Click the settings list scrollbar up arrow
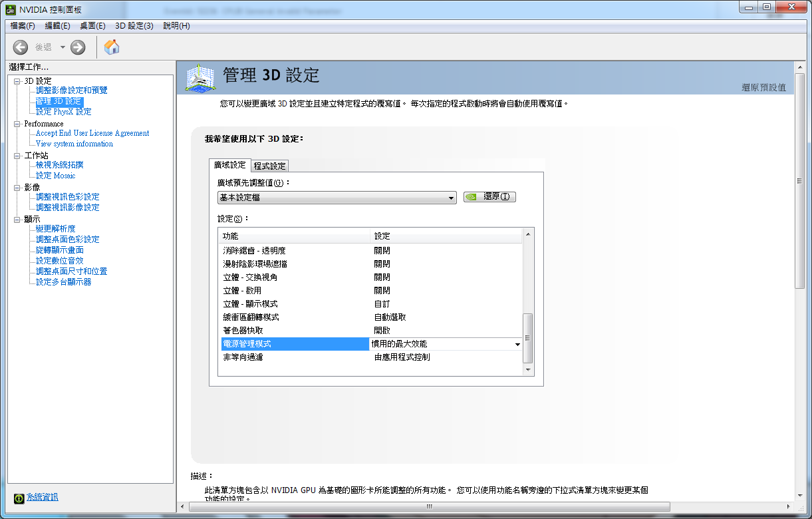This screenshot has width=812, height=519. [528, 234]
